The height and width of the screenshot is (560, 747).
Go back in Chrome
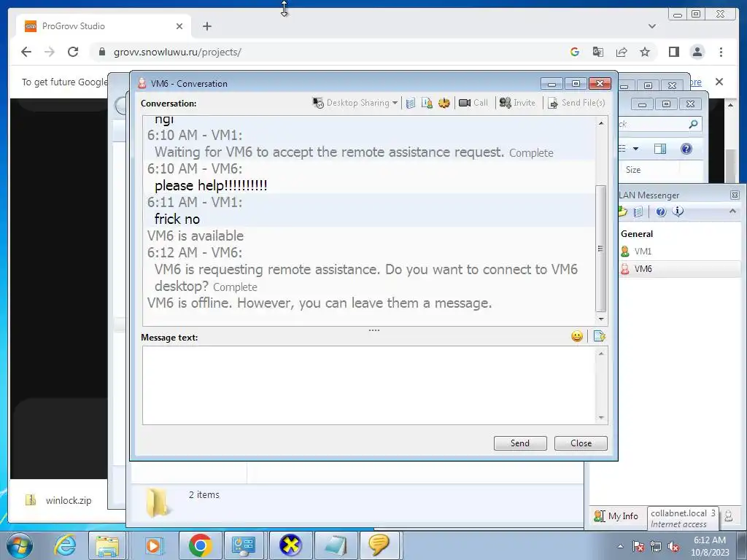click(26, 52)
